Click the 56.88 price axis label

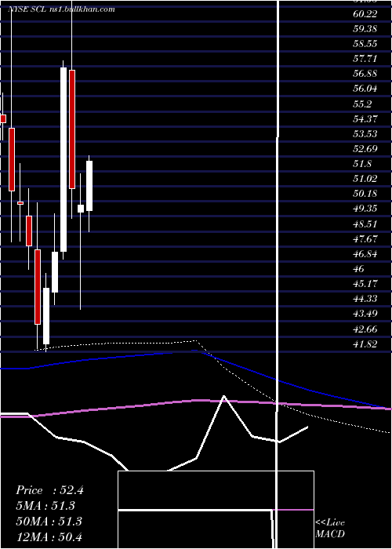coord(365,74)
